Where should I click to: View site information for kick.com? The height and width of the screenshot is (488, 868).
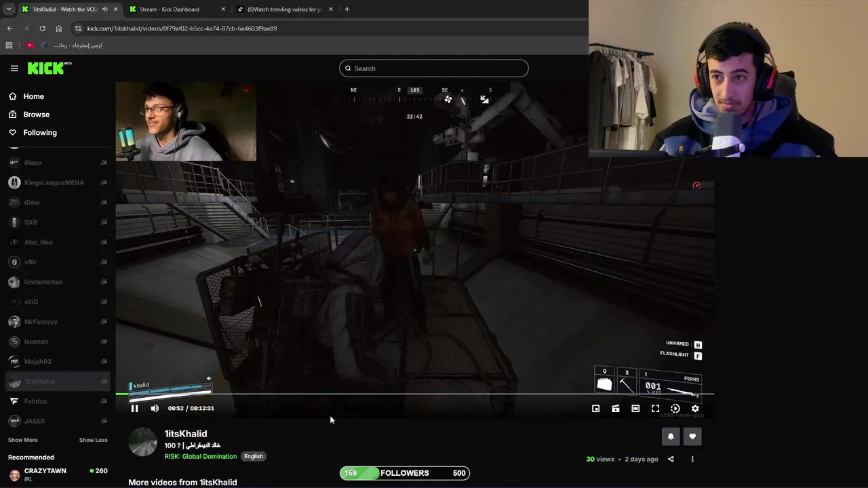pyautogui.click(x=78, y=28)
